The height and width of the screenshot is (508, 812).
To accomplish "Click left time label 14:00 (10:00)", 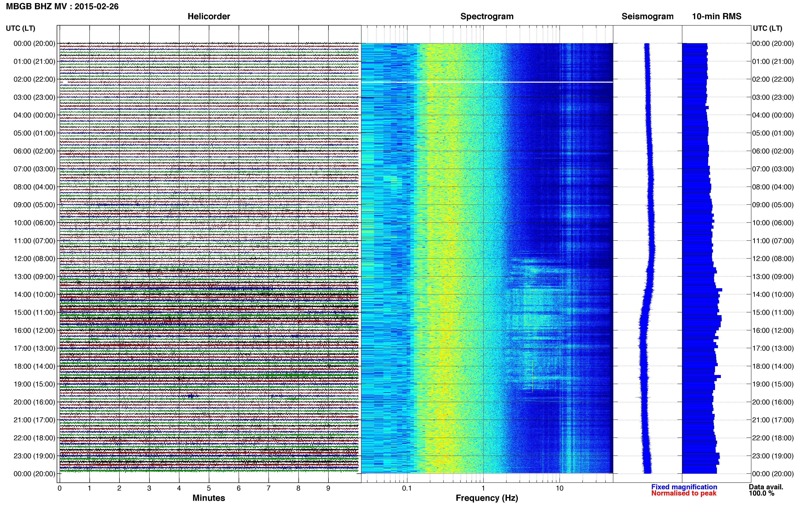I will [34, 294].
